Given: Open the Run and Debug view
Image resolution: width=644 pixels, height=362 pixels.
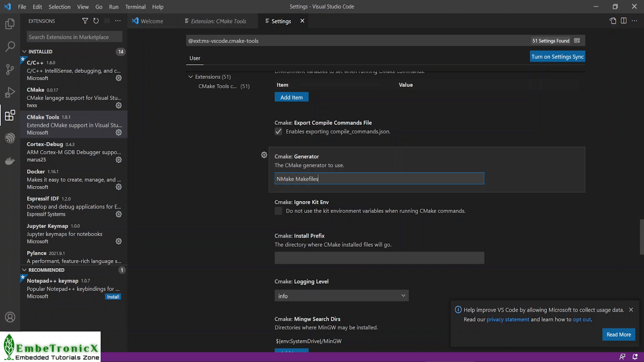Looking at the screenshot, I should tap(10, 92).
